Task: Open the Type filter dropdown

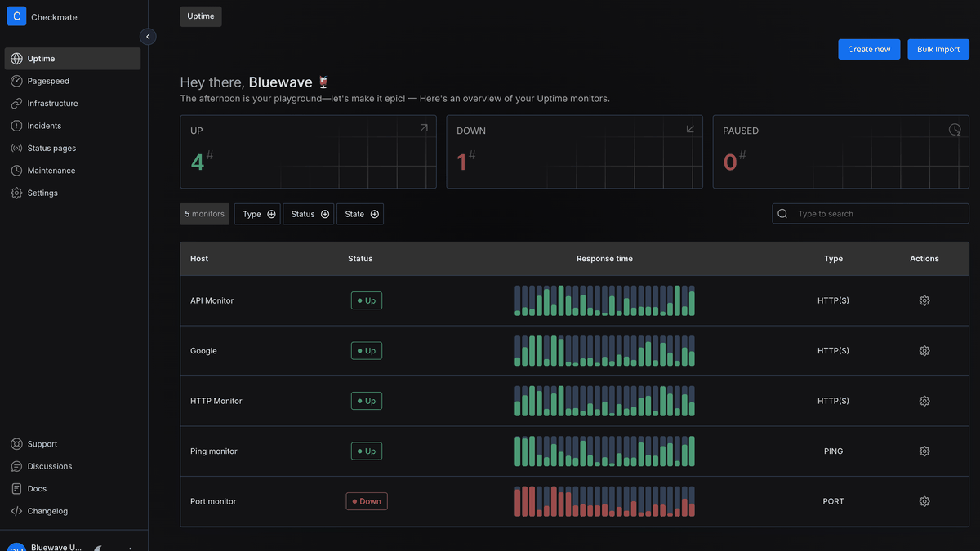Action: coord(257,214)
